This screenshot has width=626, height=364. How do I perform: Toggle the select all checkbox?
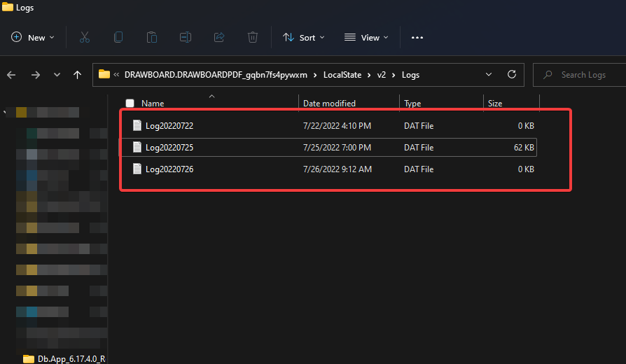pyautogui.click(x=130, y=104)
